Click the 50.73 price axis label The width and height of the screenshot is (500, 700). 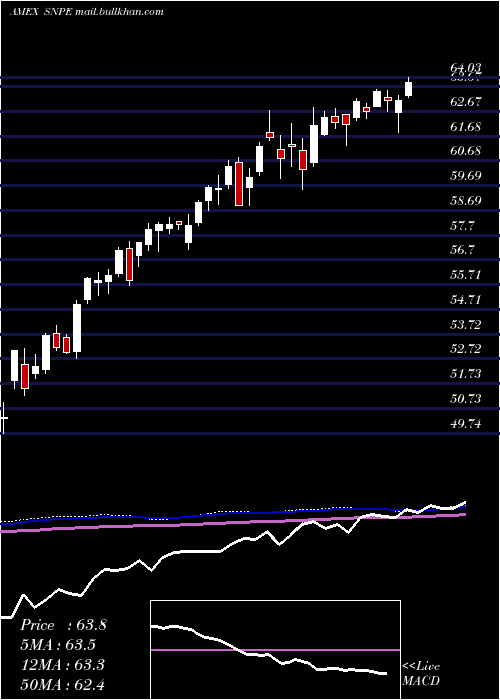[466, 399]
